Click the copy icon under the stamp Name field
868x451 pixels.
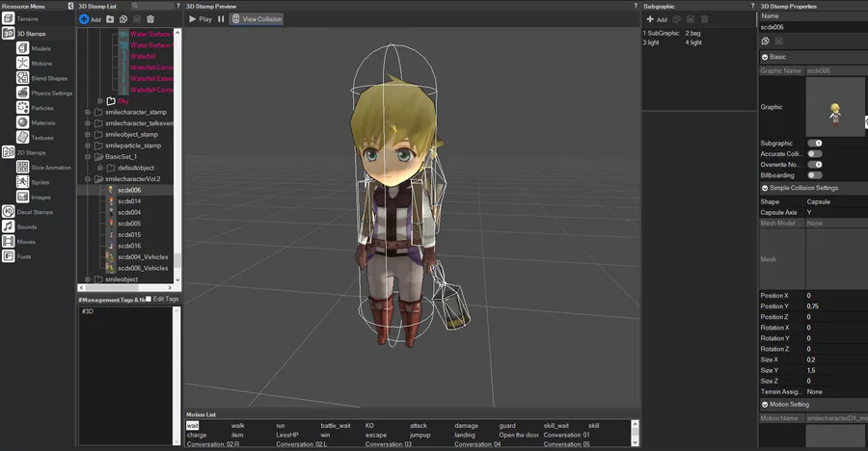[x=766, y=40]
